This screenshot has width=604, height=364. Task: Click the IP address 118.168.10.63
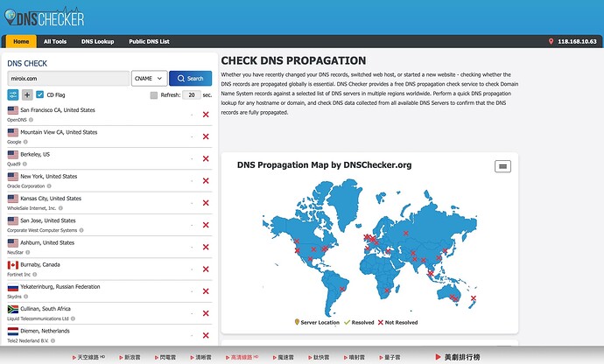tap(577, 41)
